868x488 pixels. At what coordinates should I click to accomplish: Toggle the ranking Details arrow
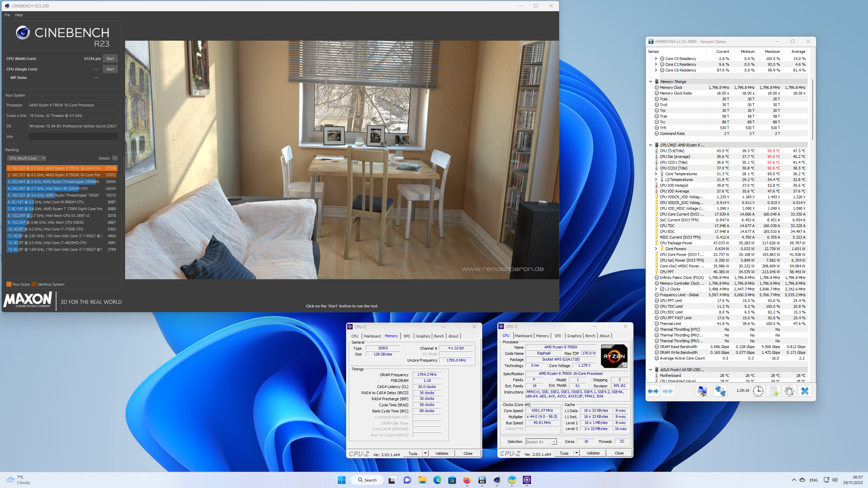115,158
